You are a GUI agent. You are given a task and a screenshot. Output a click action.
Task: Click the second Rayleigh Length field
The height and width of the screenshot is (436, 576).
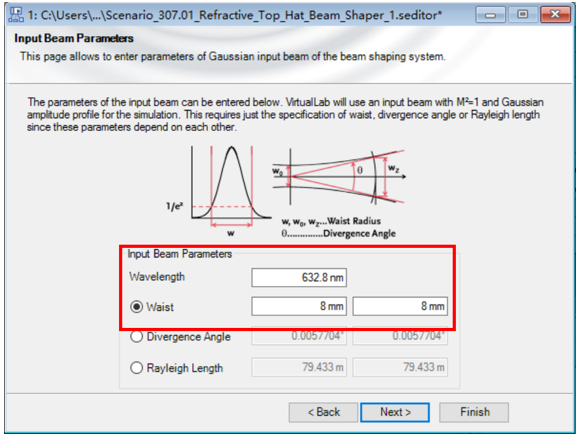click(x=400, y=367)
